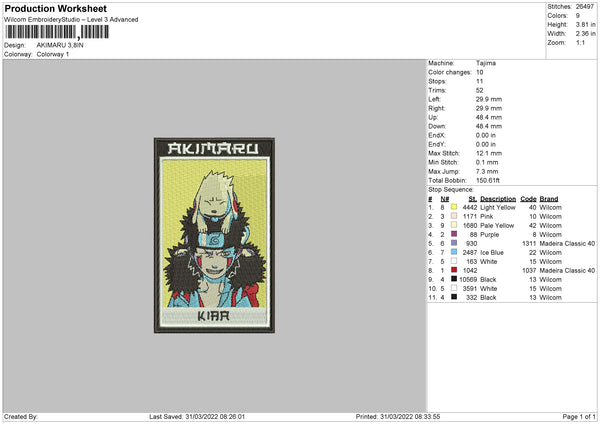
Task: Select the Max Stitch value 12.1 mm
Action: click(489, 153)
